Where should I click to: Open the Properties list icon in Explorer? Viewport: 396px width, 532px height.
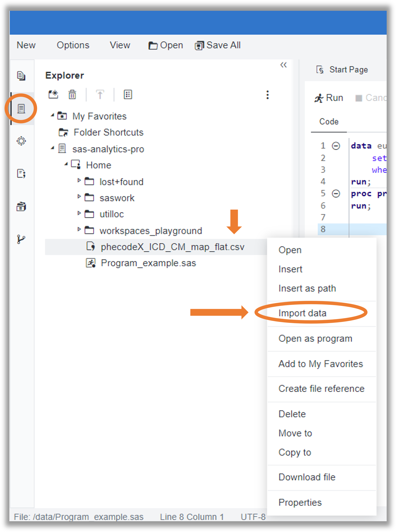(x=128, y=95)
